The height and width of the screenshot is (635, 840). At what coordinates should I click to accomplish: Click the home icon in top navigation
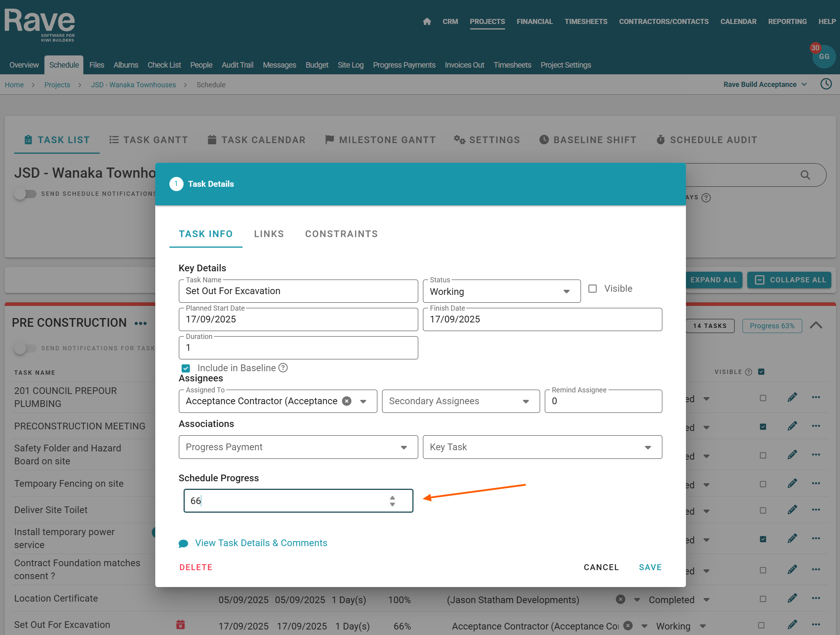427,22
